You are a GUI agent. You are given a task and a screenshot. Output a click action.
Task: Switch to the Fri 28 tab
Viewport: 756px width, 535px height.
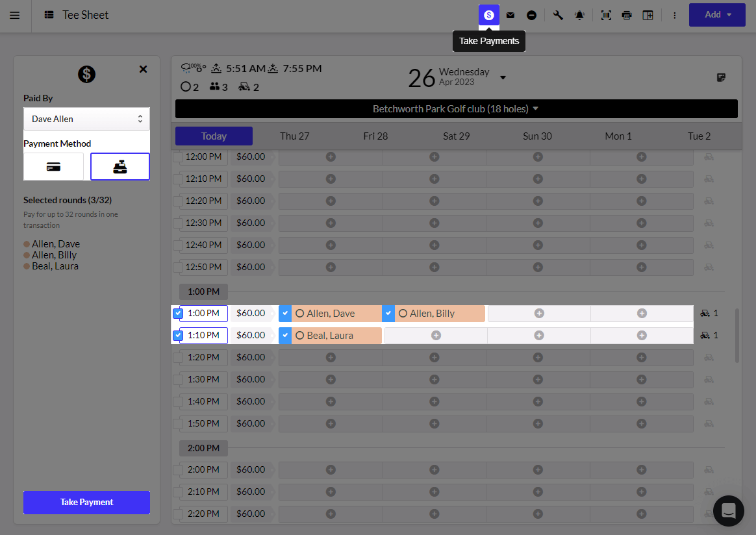coord(375,136)
